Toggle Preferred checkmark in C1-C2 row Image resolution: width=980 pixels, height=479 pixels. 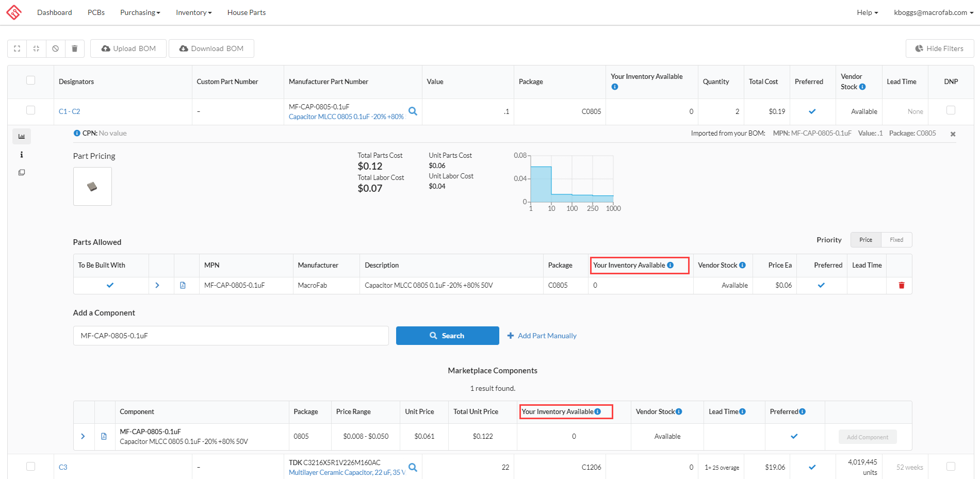(812, 111)
